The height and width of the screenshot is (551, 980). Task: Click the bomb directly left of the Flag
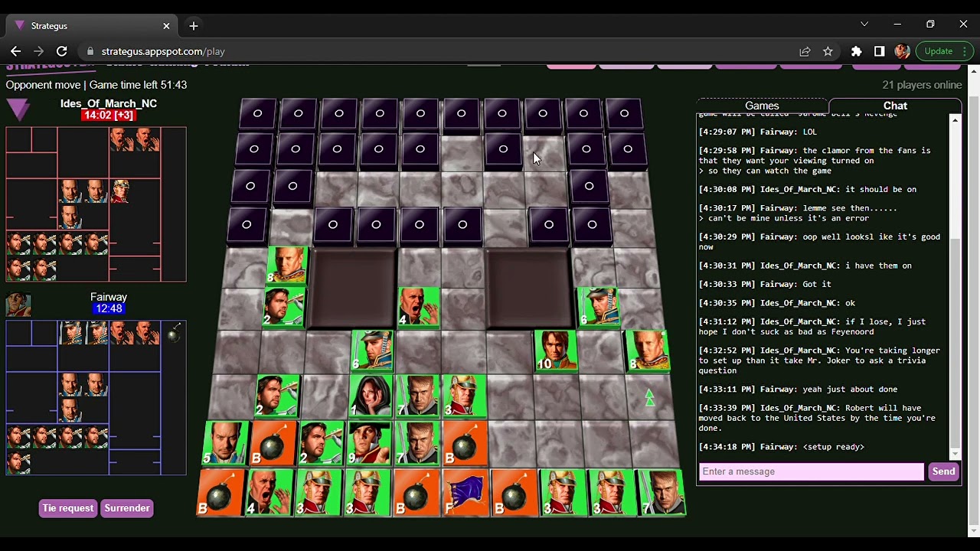416,492
